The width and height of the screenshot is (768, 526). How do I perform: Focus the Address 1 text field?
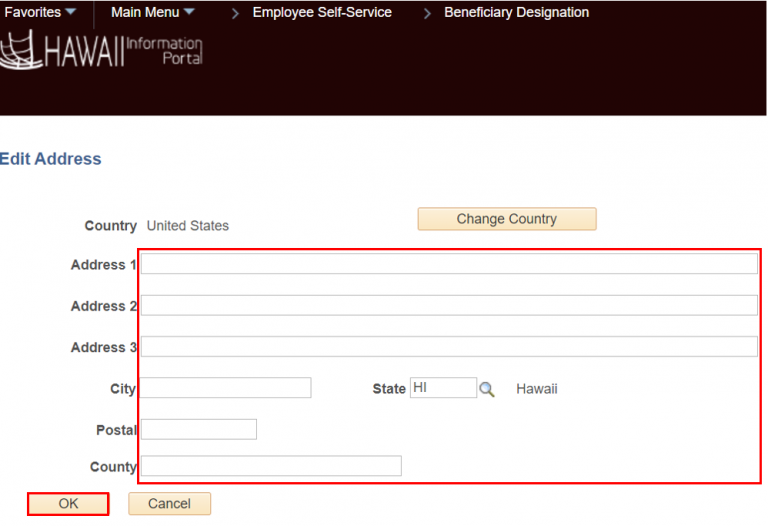449,264
